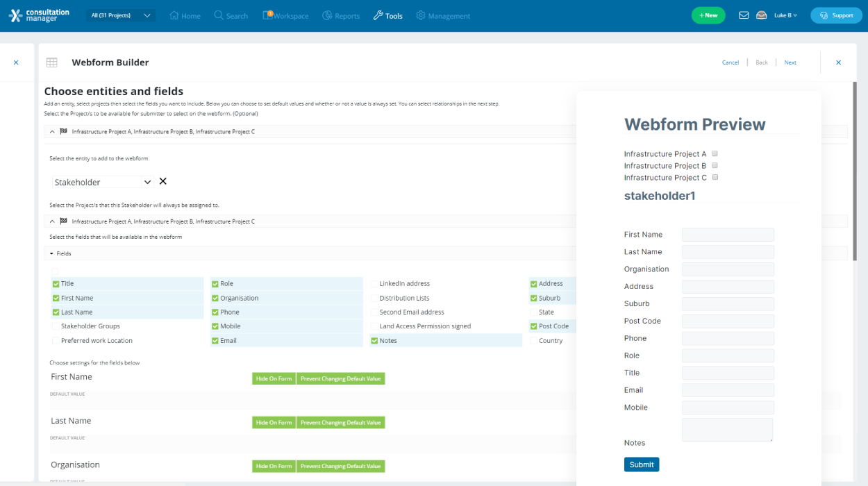Check Land Access Permission signed checkbox

(374, 326)
